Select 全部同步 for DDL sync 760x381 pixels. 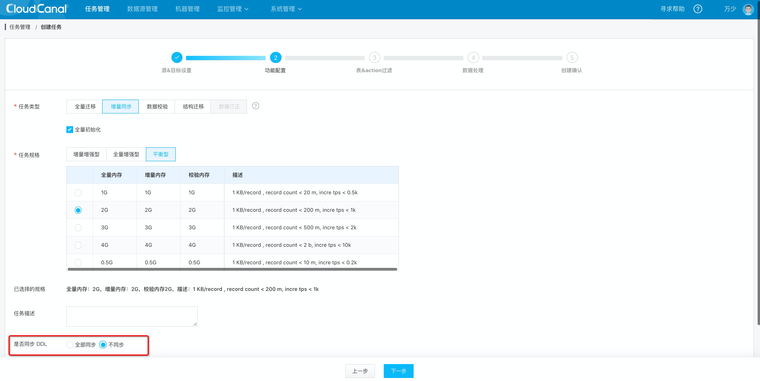(70, 345)
